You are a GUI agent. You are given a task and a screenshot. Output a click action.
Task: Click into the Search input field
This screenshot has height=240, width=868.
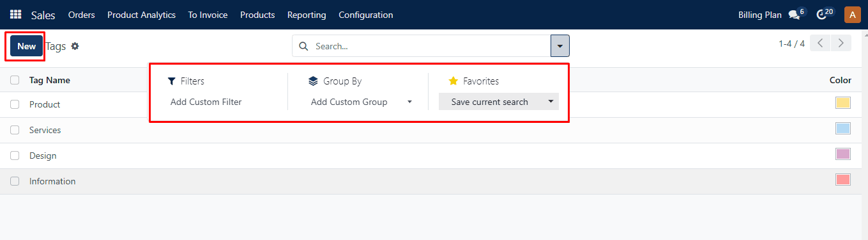click(429, 46)
